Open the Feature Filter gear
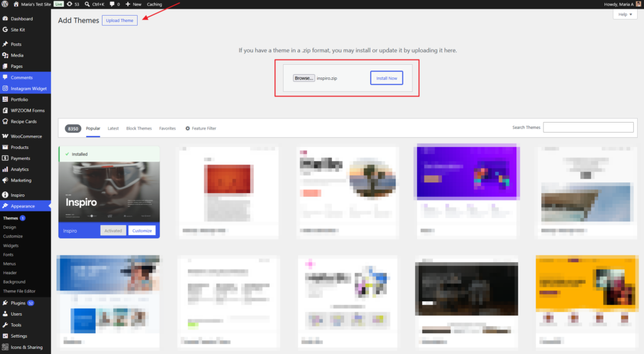644x354 pixels. 201,128
